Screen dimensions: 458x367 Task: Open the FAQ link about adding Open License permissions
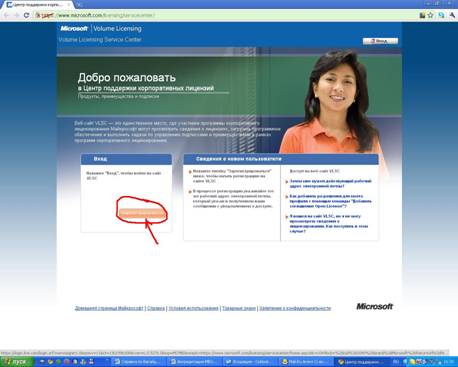coord(330,201)
